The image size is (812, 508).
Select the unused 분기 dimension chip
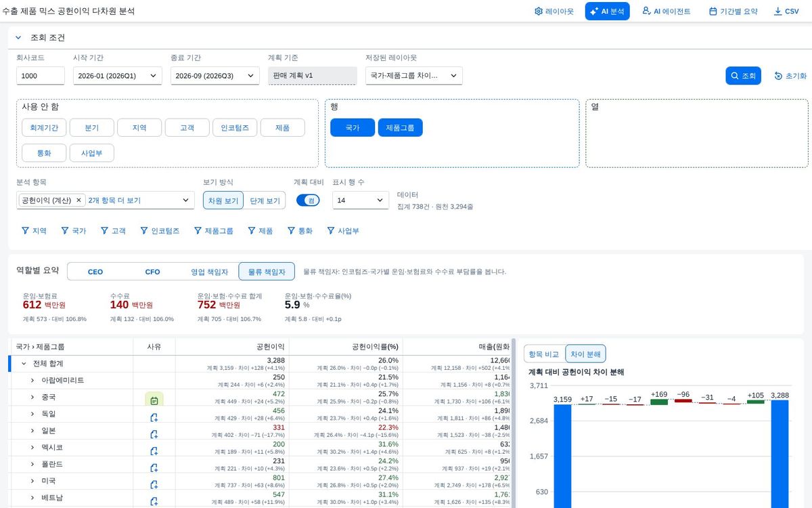[x=91, y=127]
